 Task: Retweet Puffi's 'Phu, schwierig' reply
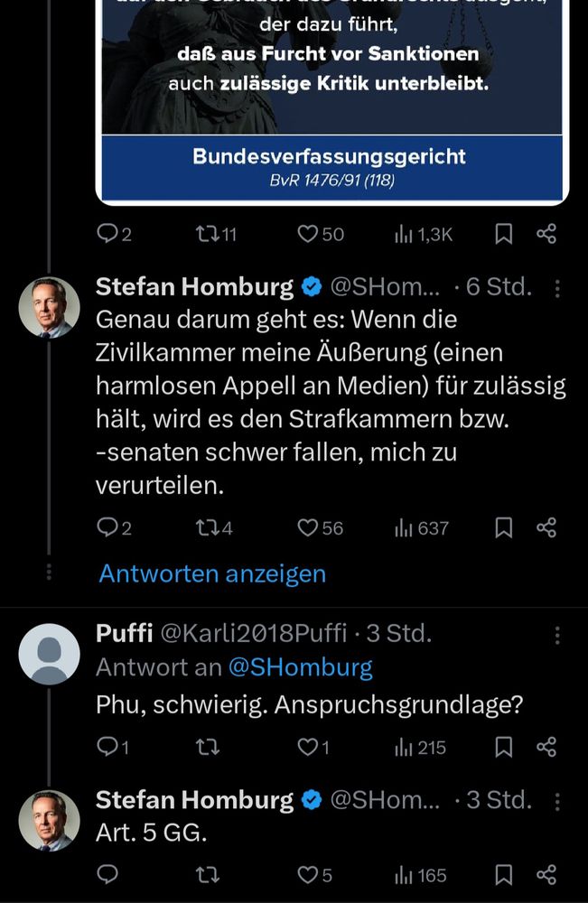tap(208, 748)
